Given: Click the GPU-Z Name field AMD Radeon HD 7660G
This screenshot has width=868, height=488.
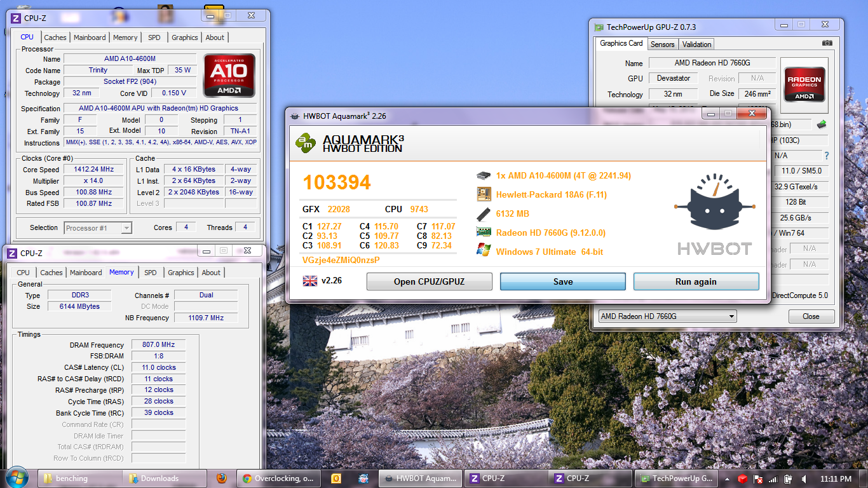Looking at the screenshot, I should click(712, 63).
